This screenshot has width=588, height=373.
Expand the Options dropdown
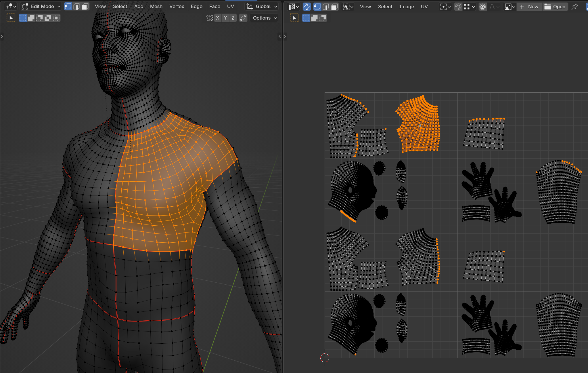point(264,18)
